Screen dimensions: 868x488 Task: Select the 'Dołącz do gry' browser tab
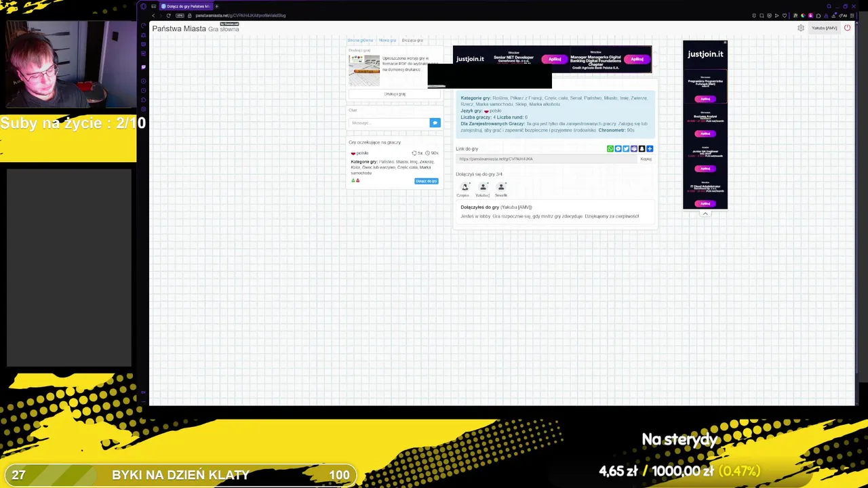coord(185,6)
